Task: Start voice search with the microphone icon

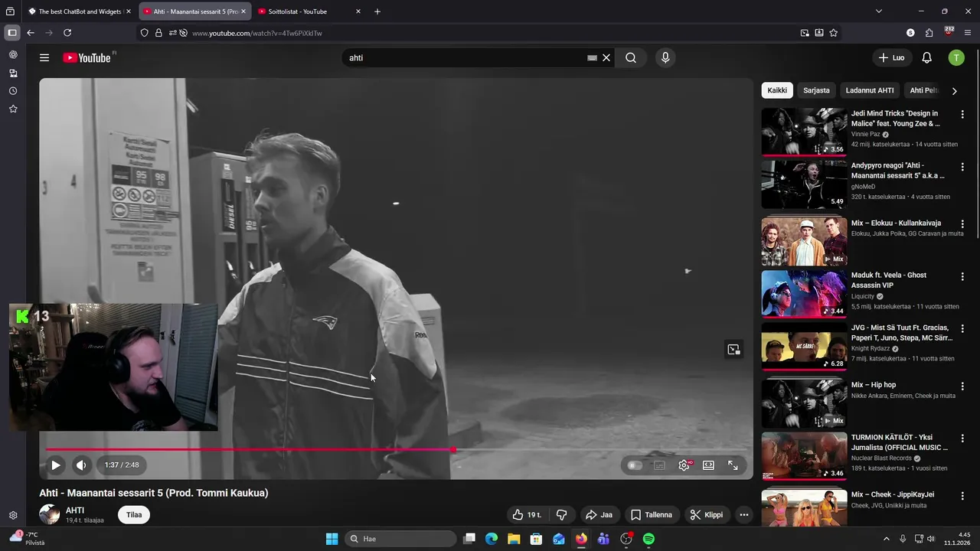Action: pyautogui.click(x=665, y=57)
